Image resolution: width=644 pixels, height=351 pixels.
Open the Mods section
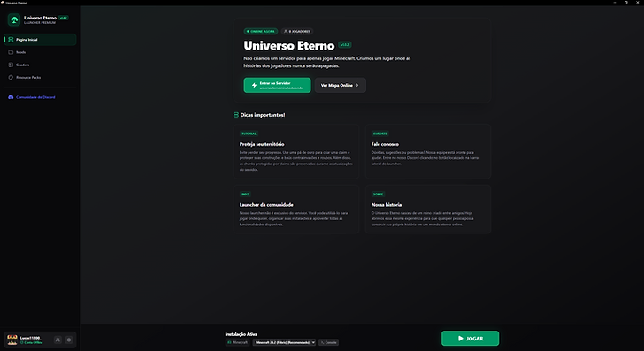point(41,52)
